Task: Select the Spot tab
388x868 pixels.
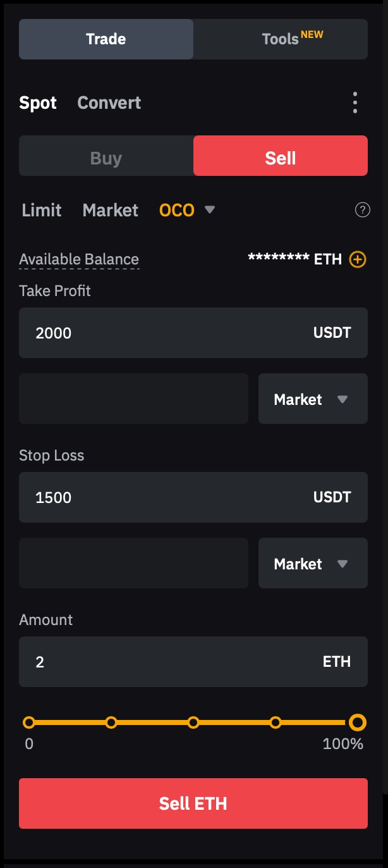Action: pos(38,102)
